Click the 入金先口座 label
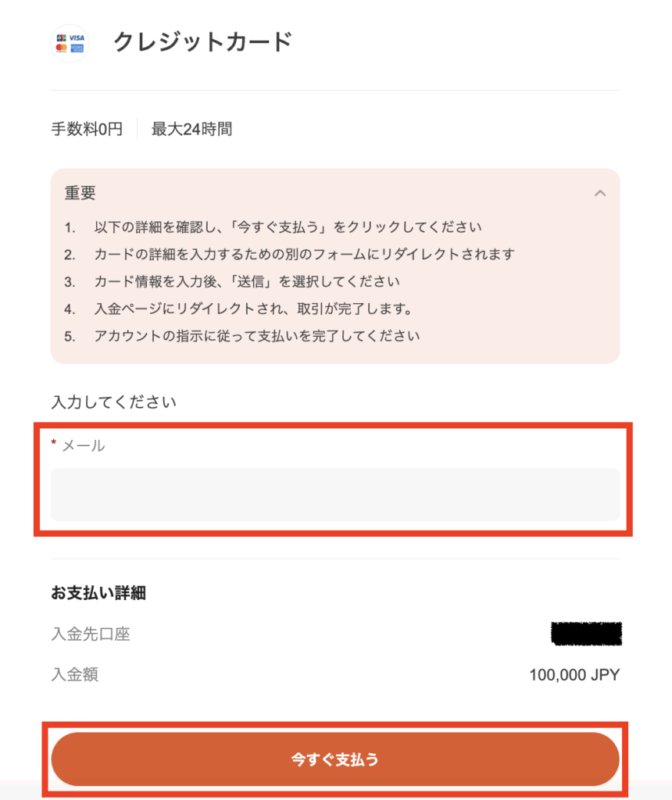This screenshot has height=800, width=672. pos(91,634)
